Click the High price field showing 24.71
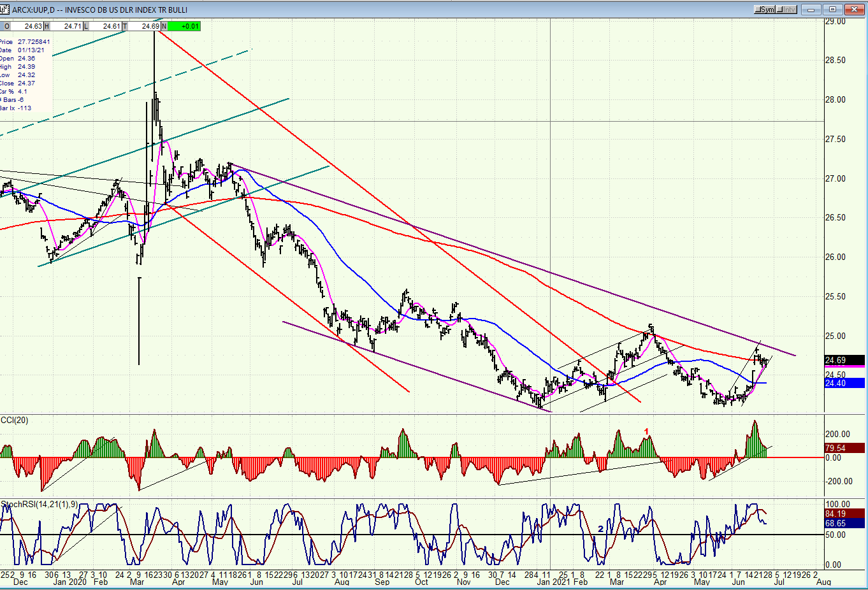This screenshot has width=868, height=590. (x=66, y=26)
